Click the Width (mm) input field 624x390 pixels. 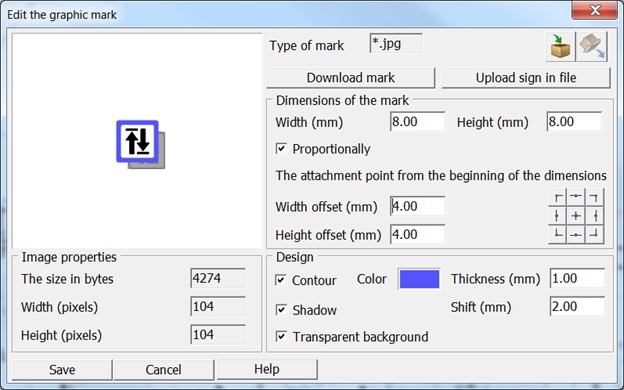click(417, 121)
